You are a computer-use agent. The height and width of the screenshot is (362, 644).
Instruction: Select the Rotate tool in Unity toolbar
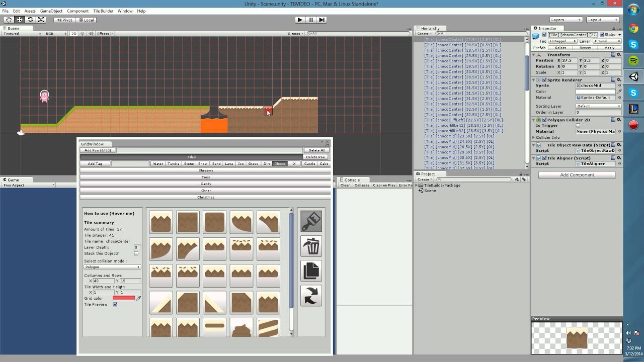click(x=30, y=20)
